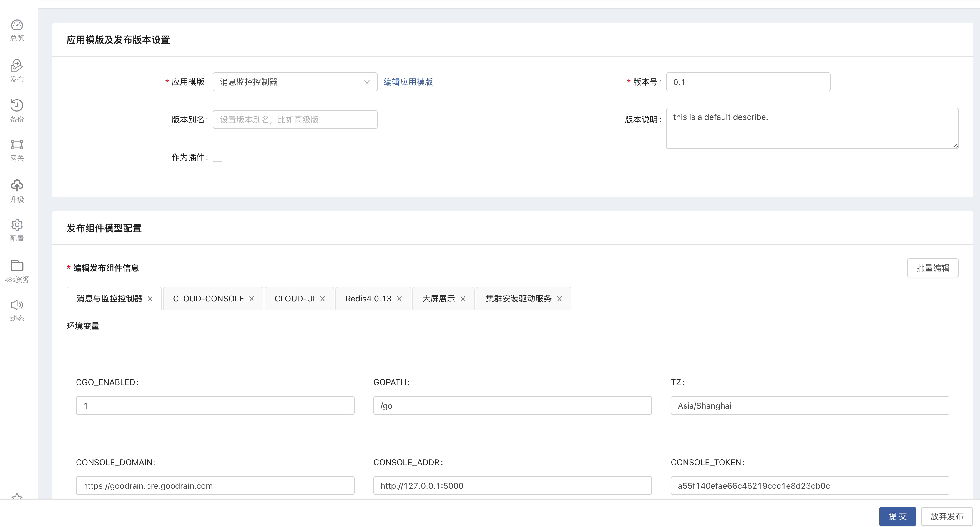Image resolution: width=980 pixels, height=527 pixels.
Task: Click the 编辑应用模版 link
Action: click(408, 82)
